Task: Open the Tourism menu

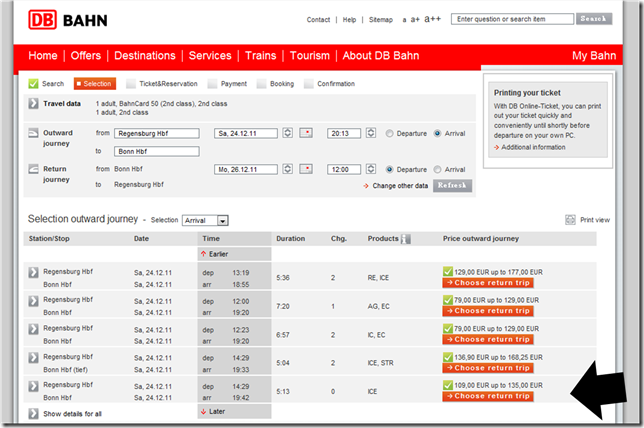Action: [x=310, y=55]
